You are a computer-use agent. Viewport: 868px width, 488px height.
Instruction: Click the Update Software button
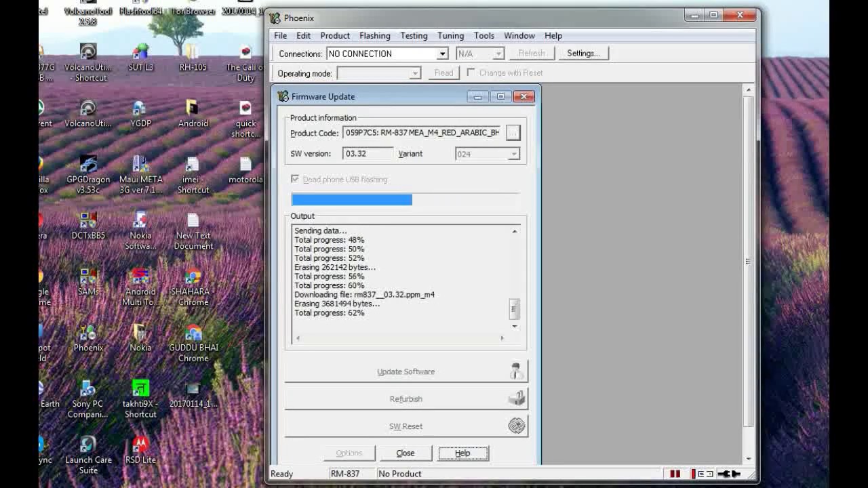[x=406, y=371]
